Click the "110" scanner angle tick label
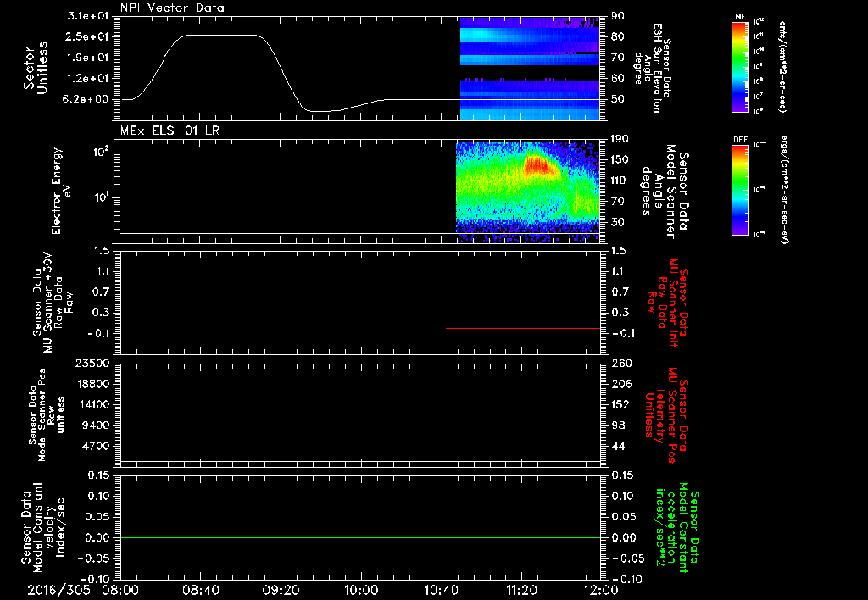The image size is (868, 600). 620,181
